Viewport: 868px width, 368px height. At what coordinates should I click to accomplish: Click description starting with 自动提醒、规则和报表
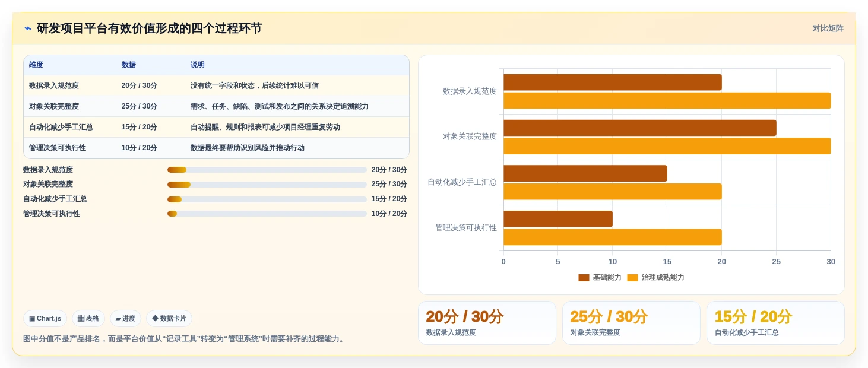(x=265, y=127)
